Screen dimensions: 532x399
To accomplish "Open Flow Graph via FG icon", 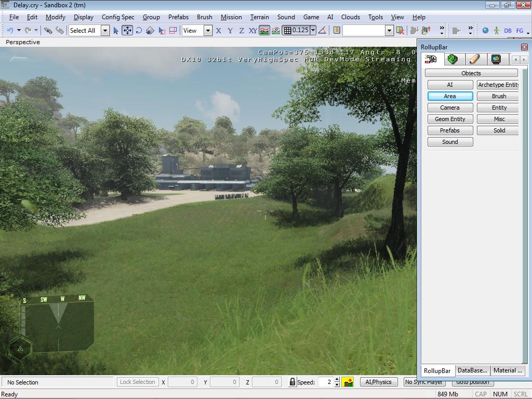I will click(520, 31).
